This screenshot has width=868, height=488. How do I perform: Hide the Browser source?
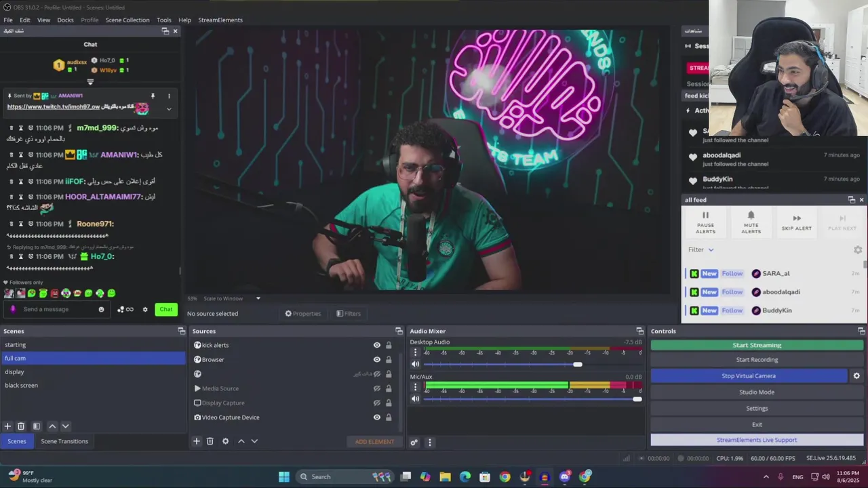click(377, 360)
